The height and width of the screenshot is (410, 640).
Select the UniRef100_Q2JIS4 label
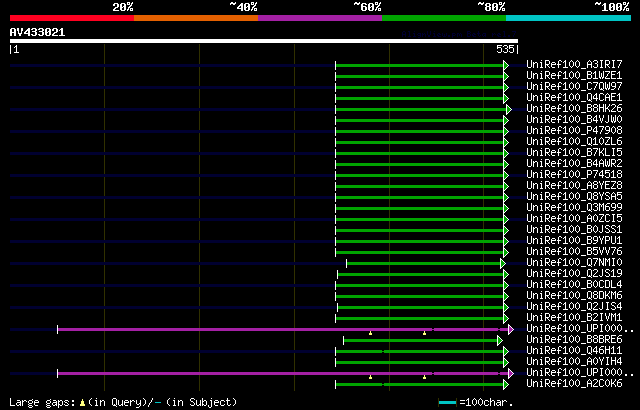pos(574,307)
